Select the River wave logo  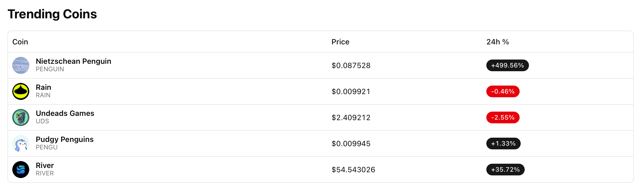pos(21,169)
